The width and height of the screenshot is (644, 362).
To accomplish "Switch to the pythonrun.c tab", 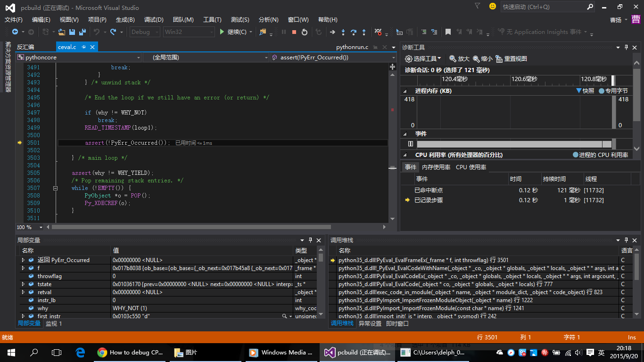I will tap(352, 47).
